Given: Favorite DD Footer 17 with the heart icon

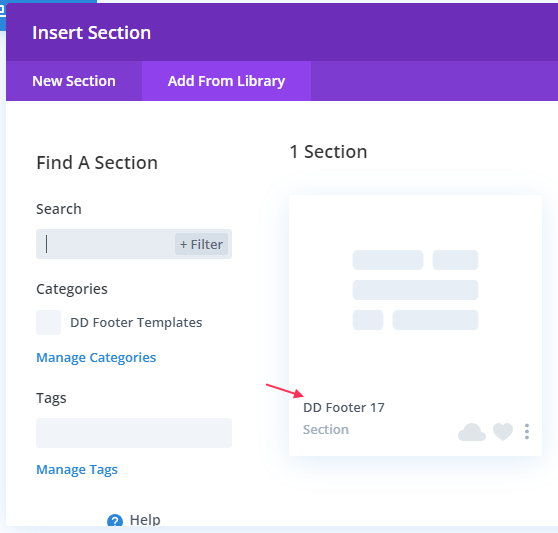Looking at the screenshot, I should 503,432.
